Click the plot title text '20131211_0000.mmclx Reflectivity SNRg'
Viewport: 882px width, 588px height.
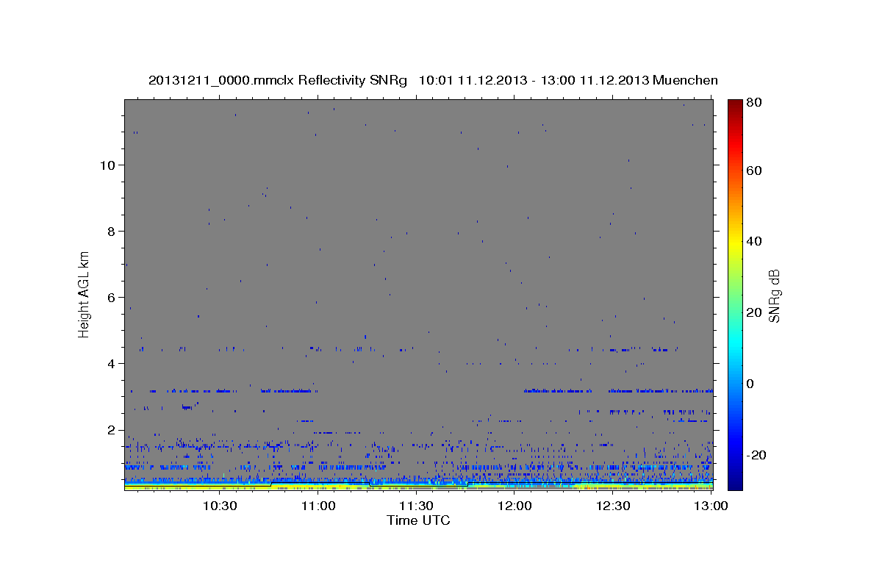[277, 80]
